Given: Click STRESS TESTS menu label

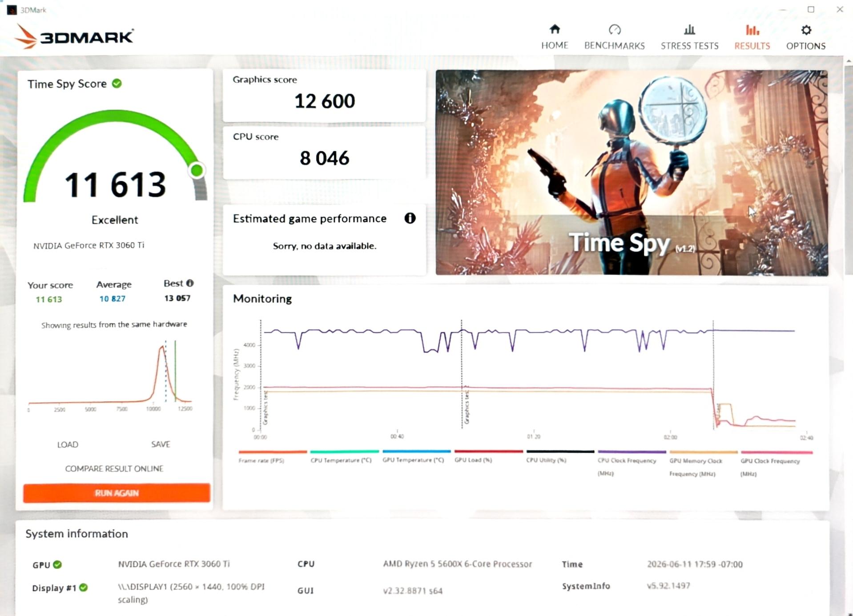Looking at the screenshot, I should 689,46.
